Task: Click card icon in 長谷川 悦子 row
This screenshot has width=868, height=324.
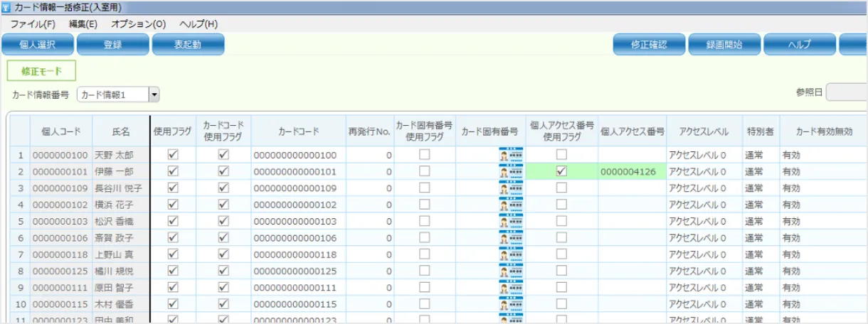Action: click(x=511, y=188)
